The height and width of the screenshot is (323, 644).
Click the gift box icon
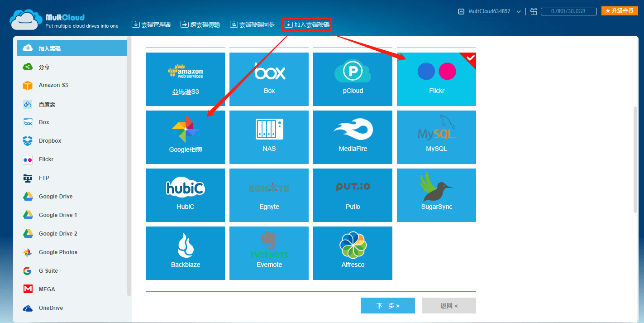tap(534, 11)
